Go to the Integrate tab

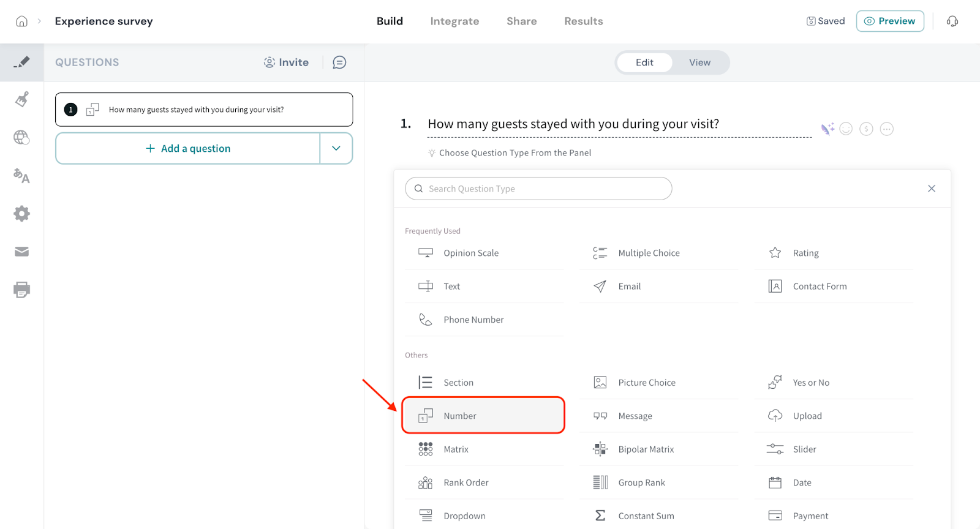tap(454, 21)
